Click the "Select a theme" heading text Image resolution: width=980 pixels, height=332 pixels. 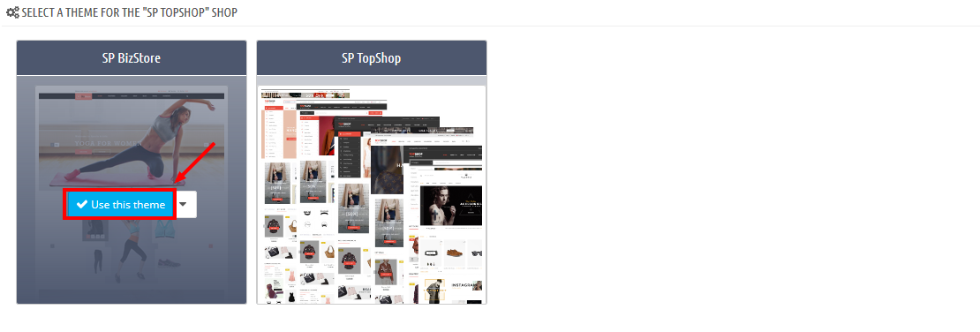click(130, 12)
